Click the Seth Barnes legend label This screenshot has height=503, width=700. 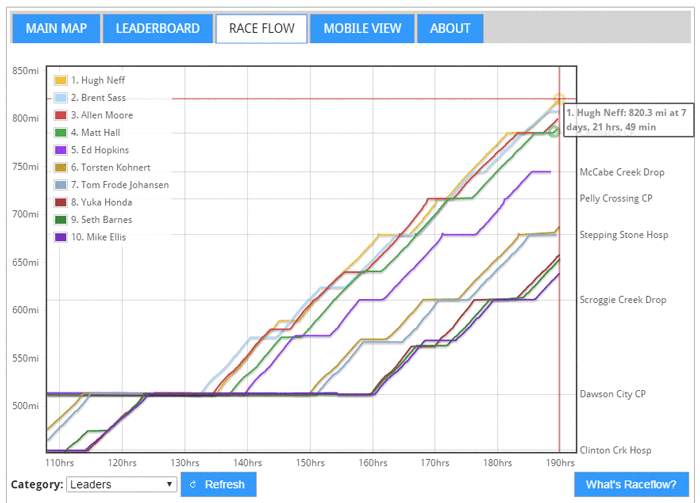(104, 220)
